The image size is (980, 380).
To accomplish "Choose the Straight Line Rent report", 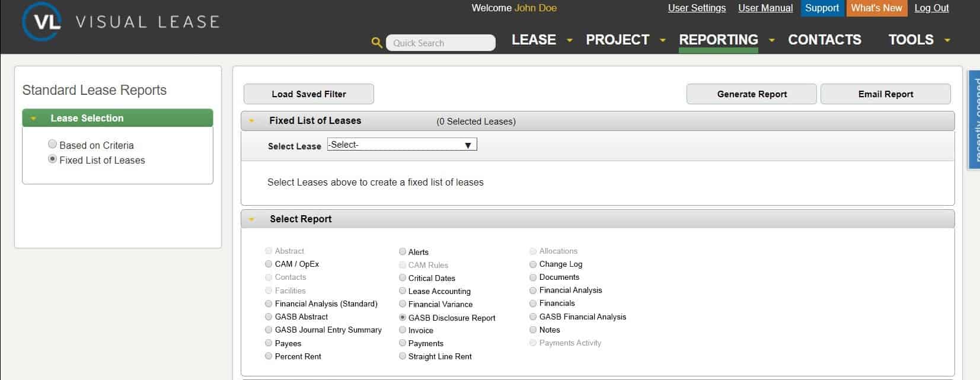I will (x=403, y=356).
